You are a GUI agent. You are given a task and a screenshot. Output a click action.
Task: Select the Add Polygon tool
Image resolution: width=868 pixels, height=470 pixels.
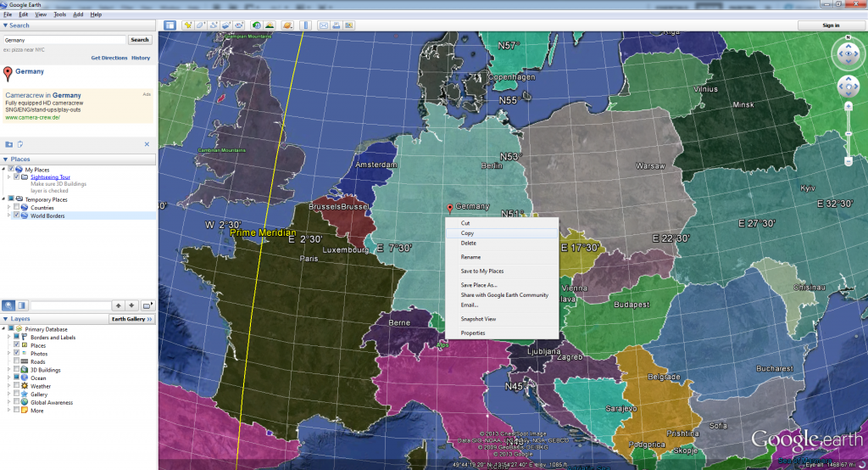click(x=201, y=25)
